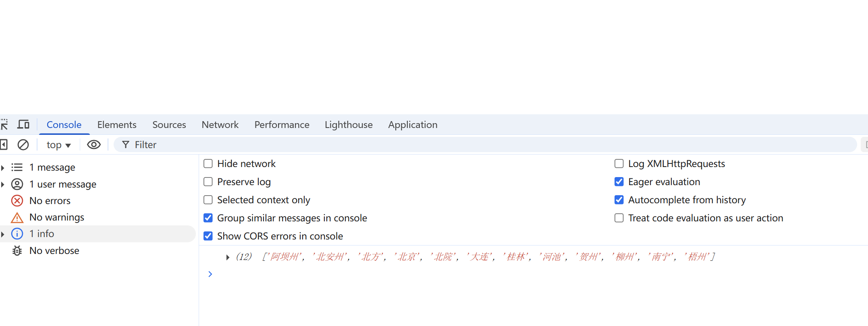Image resolution: width=868 pixels, height=326 pixels.
Task: Enable the Hide network checkbox
Action: coord(208,164)
